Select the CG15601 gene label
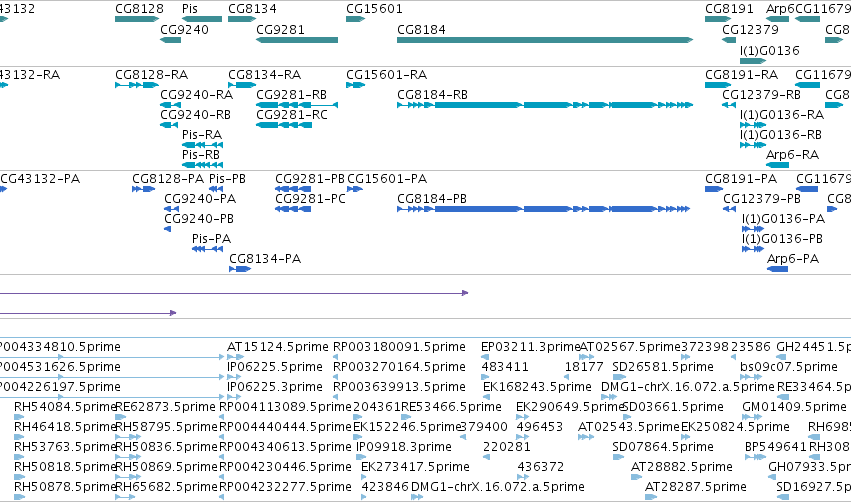This screenshot has height=502, width=851. [x=374, y=9]
